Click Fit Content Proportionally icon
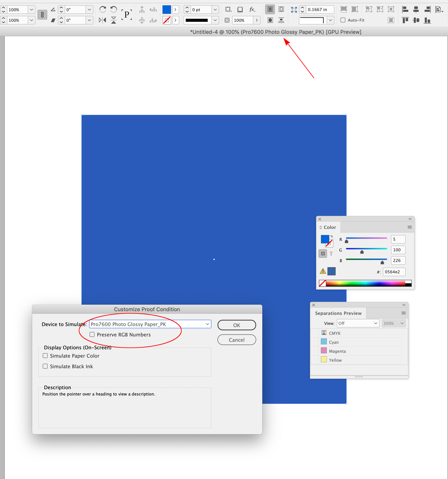This screenshot has width=448, height=479. (x=355, y=9)
